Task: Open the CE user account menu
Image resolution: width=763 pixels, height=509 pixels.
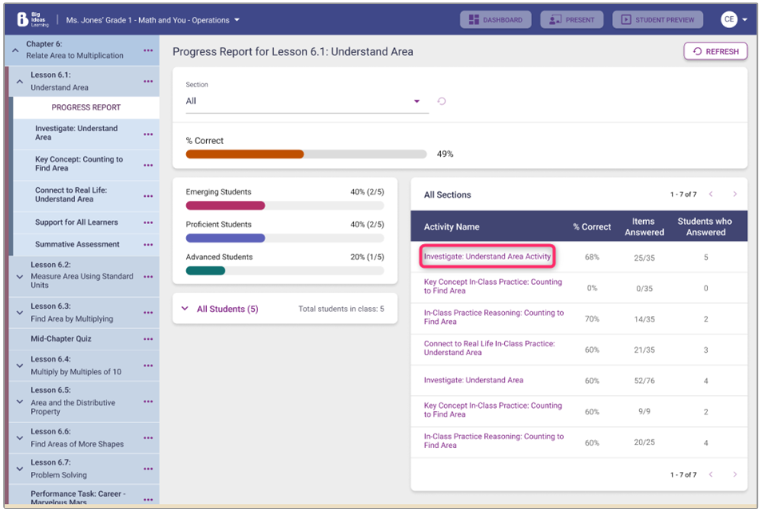Action: [734, 19]
